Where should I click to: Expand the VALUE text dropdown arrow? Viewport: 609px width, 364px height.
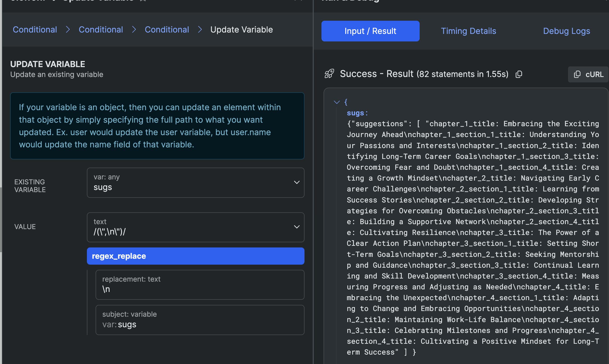[x=296, y=227]
